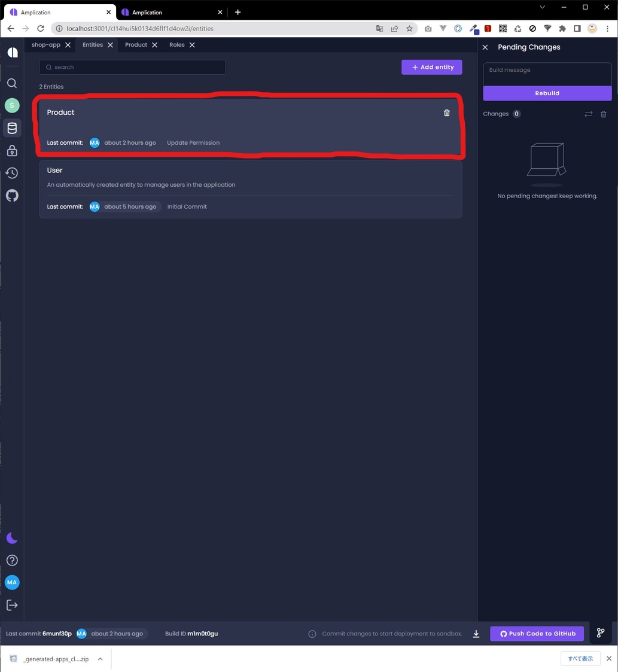The height and width of the screenshot is (672, 618).
Task: Close the shop-app tab
Action: pos(68,45)
